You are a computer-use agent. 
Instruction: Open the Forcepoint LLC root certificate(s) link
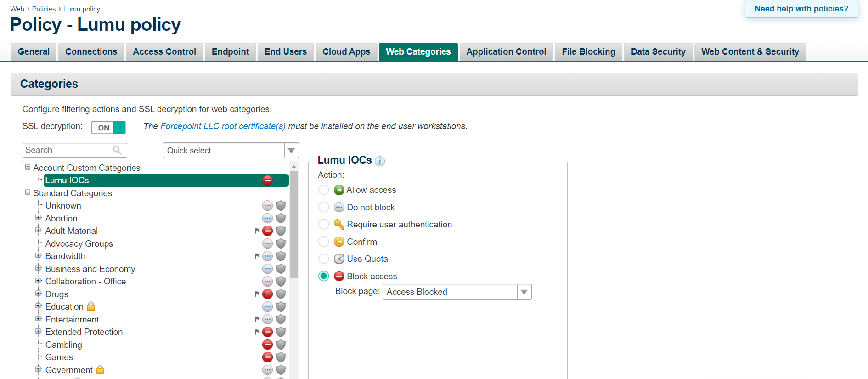pos(223,126)
